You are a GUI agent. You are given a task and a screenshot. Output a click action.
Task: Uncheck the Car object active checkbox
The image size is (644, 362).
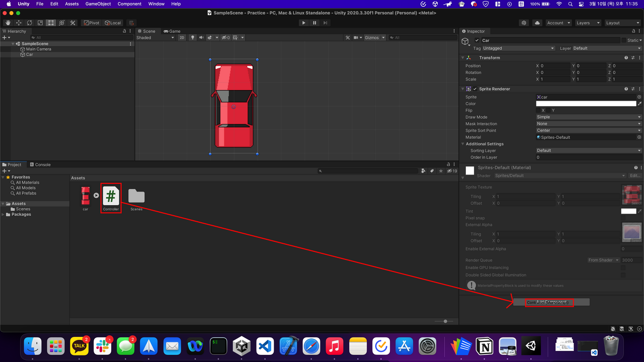477,40
